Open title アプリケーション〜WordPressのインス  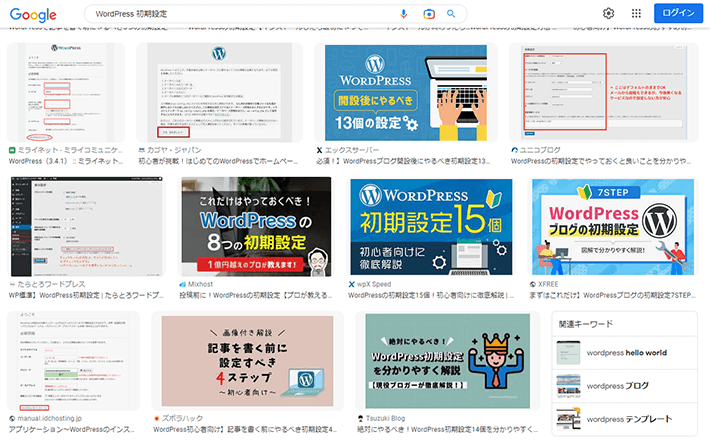tap(72, 429)
